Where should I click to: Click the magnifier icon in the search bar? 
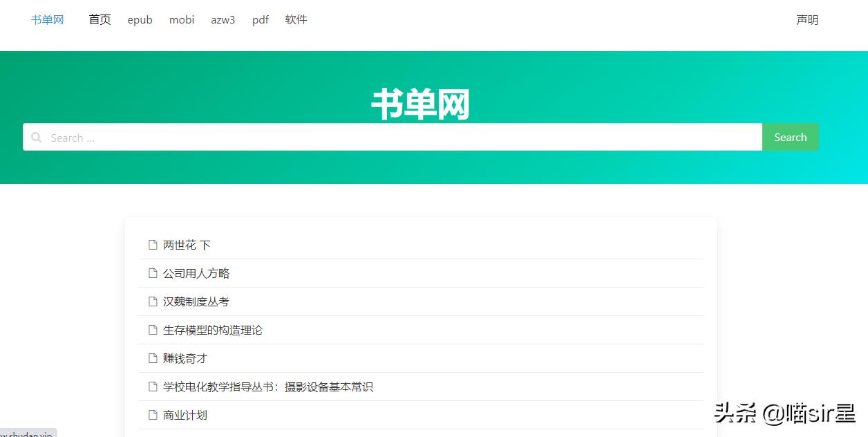36,137
